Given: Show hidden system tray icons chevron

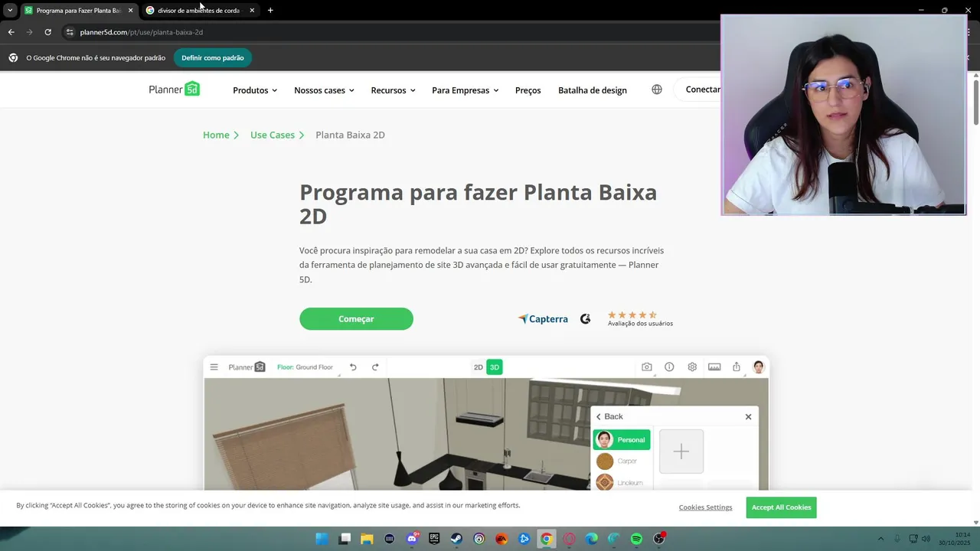Looking at the screenshot, I should [880, 539].
